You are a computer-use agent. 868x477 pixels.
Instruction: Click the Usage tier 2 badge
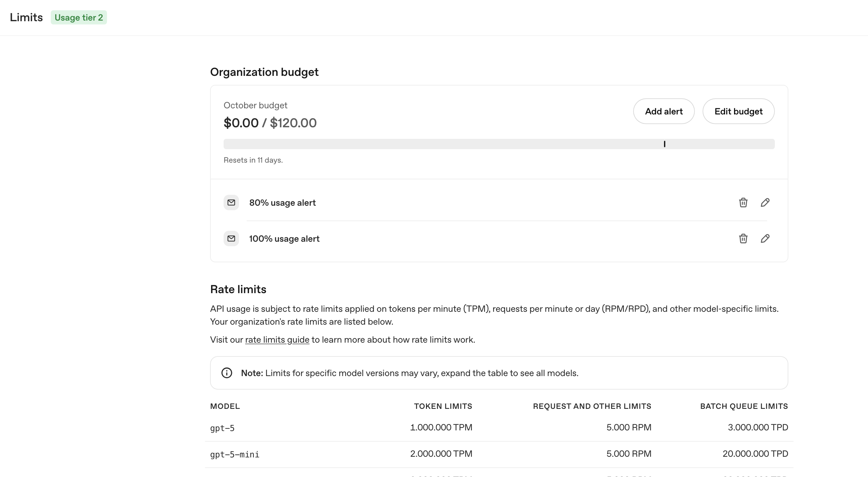click(x=79, y=18)
